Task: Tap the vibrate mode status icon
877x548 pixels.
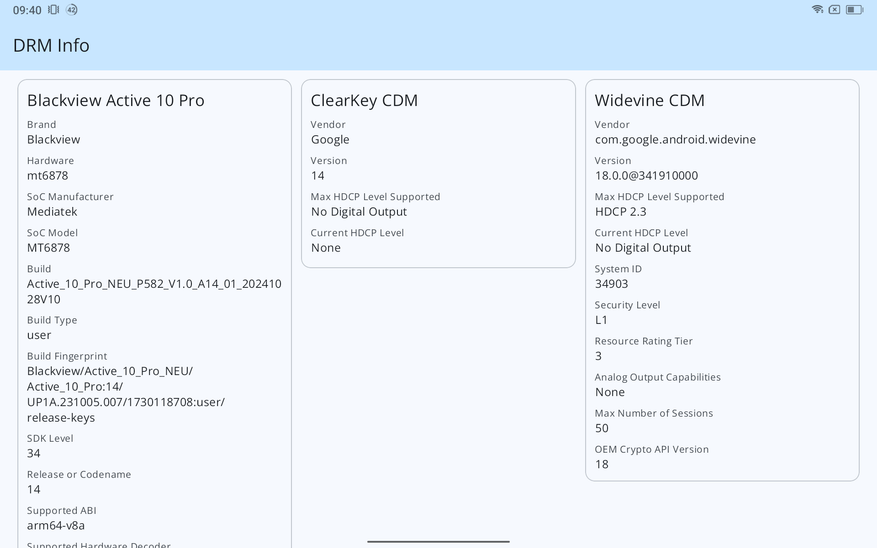Action: coord(54,10)
